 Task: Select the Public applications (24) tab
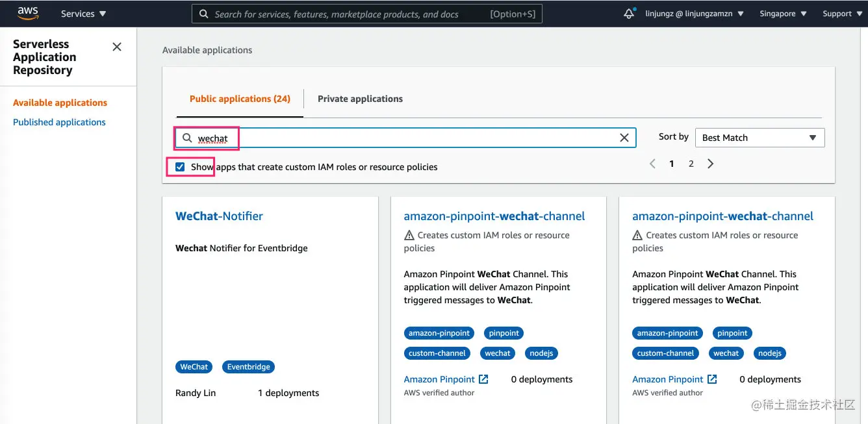(240, 99)
